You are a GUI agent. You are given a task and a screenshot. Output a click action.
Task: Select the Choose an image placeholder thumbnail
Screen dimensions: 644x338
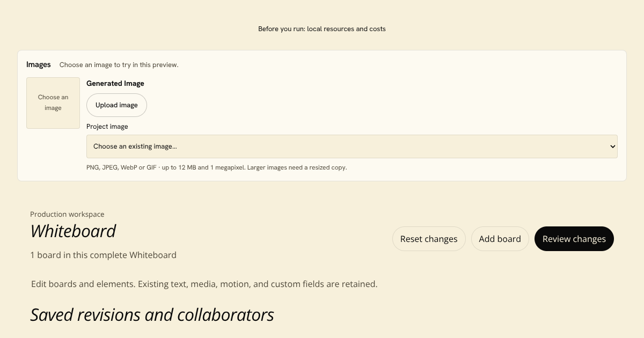53,103
